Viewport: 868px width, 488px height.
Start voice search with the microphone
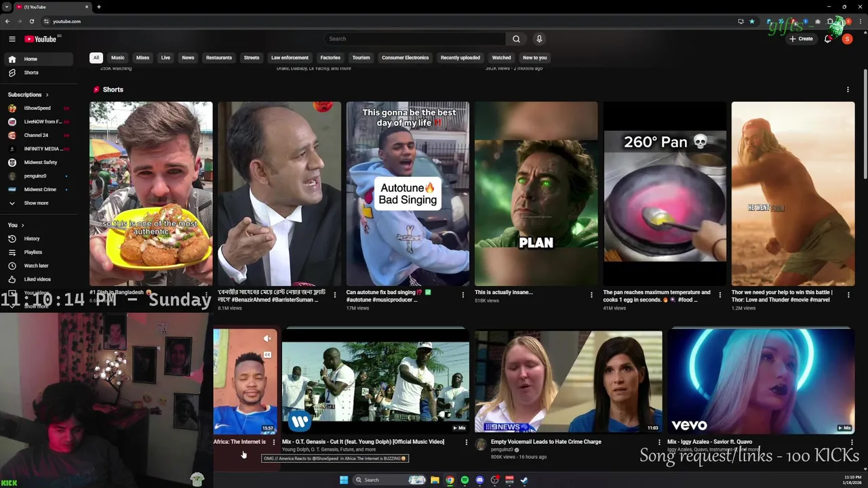pyautogui.click(x=539, y=39)
